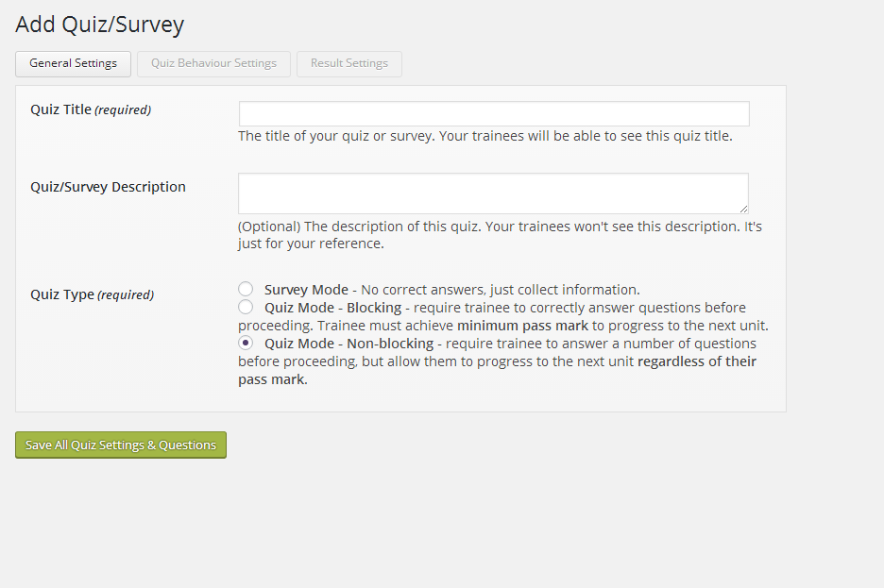Click the Quiz Type (required) label

point(92,294)
